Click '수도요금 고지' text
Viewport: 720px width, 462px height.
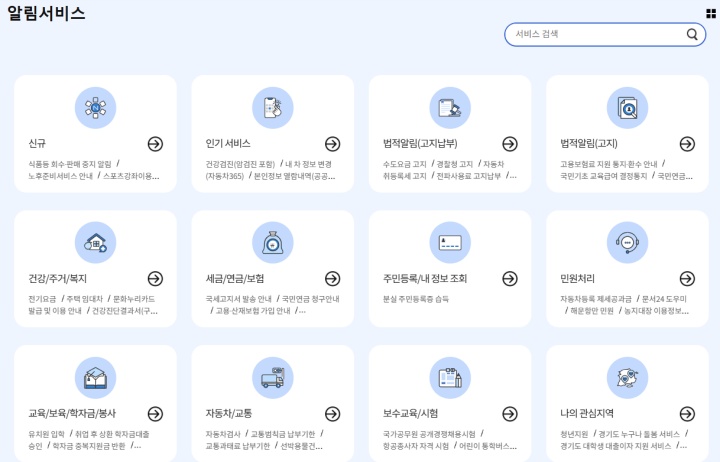pyautogui.click(x=405, y=164)
